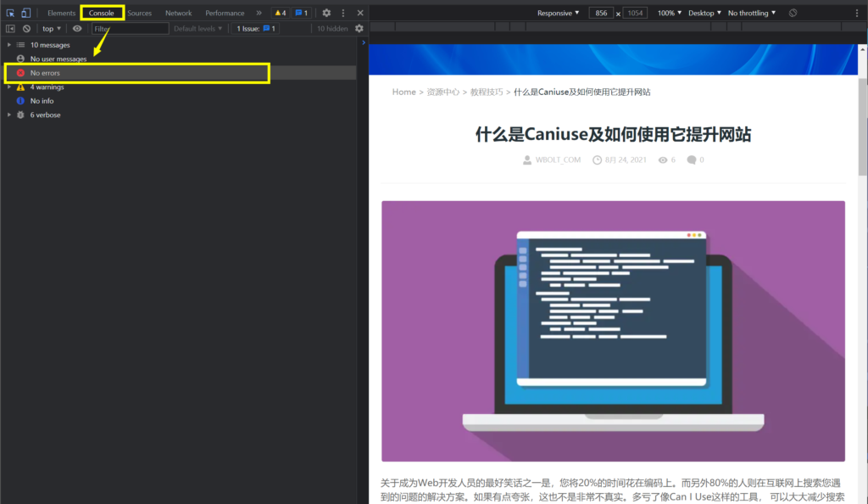Switch to the Sources tab
868x504 pixels.
coord(140,13)
